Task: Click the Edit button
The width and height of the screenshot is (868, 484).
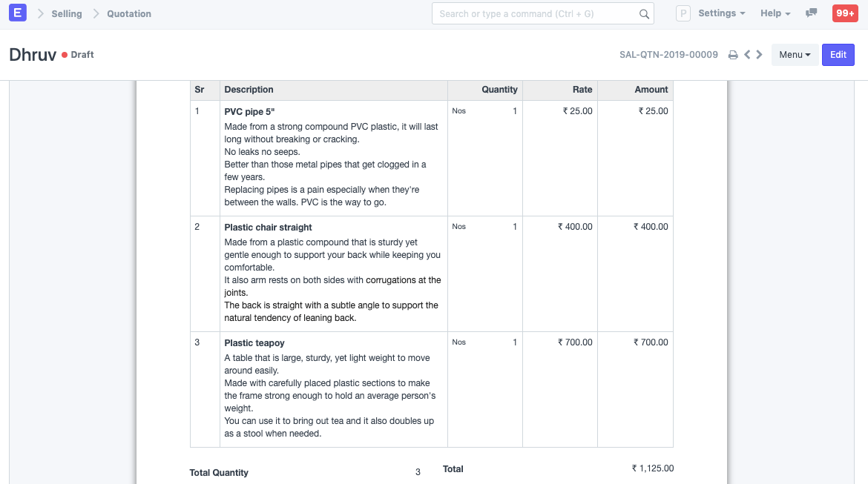Action: click(x=838, y=54)
